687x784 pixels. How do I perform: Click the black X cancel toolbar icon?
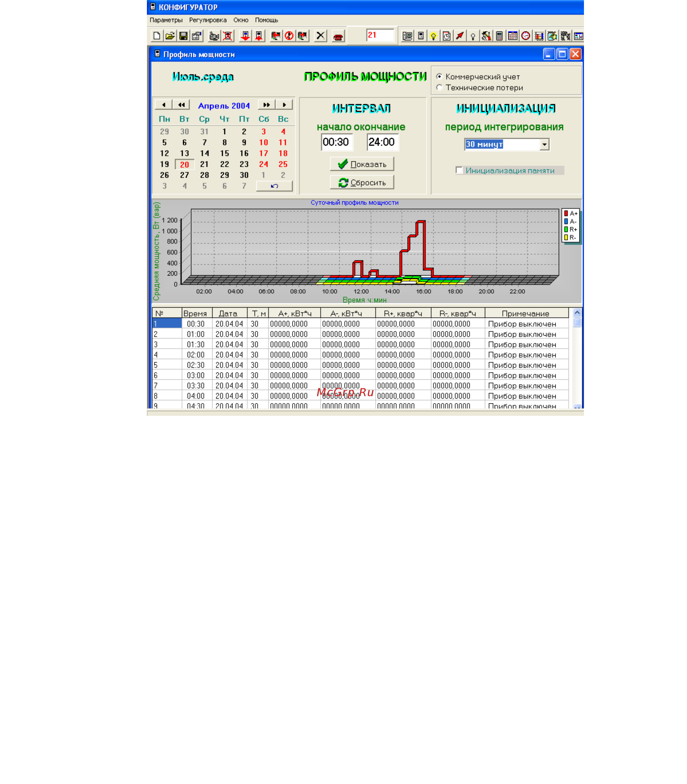[x=320, y=36]
